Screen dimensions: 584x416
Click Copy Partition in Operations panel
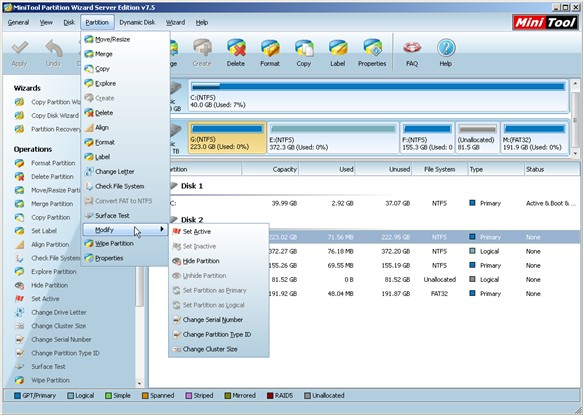click(51, 217)
